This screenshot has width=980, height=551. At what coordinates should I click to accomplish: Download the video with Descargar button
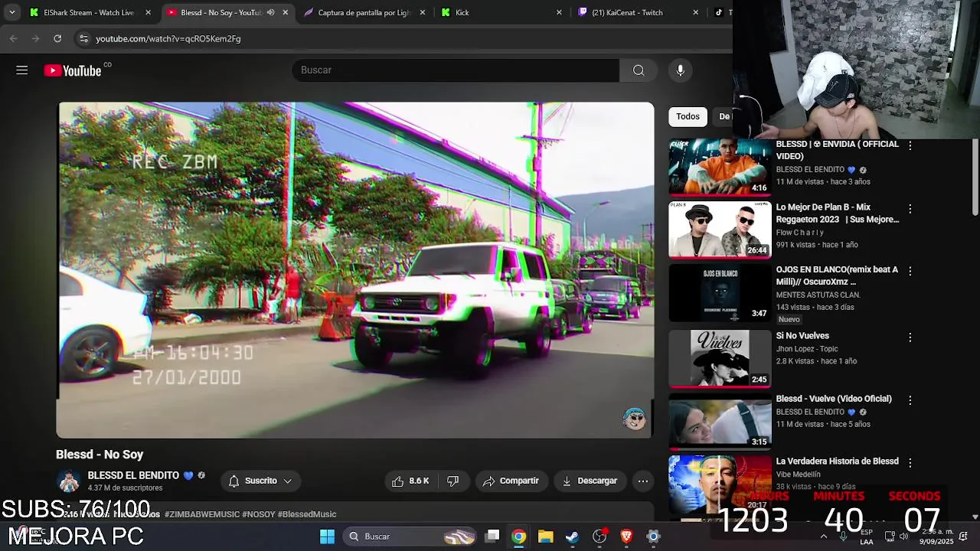pos(590,481)
